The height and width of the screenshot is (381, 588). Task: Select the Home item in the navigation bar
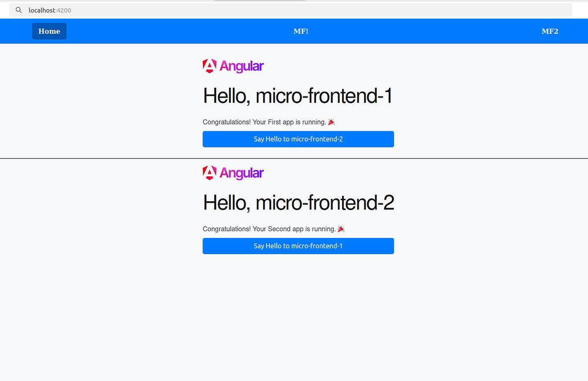49,31
